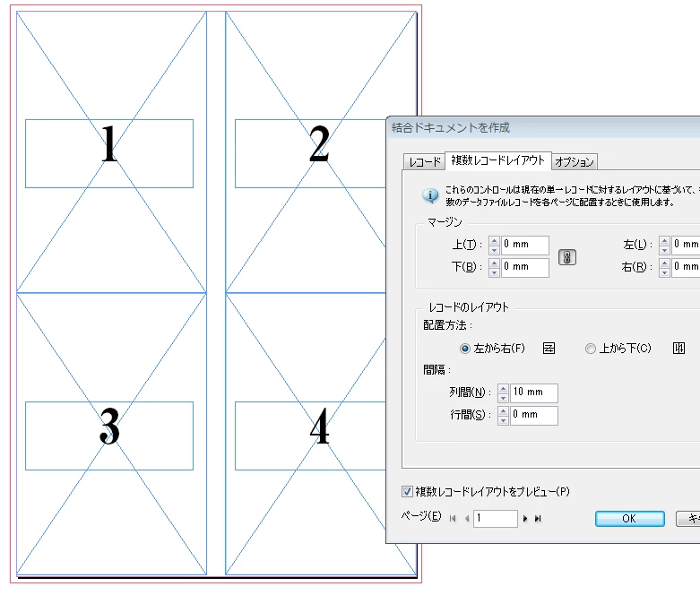Click the 下(B) margin input field
This screenshot has width=700, height=595.
[x=524, y=267]
